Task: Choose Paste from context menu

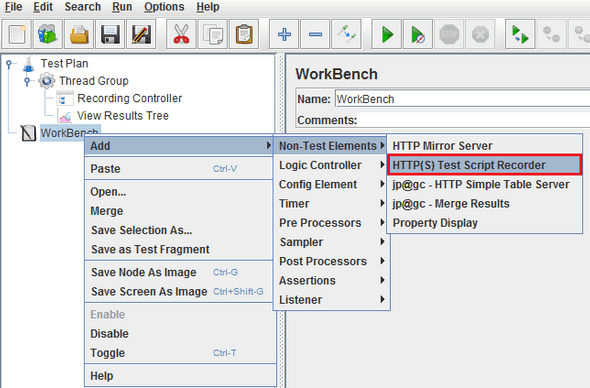Action: pyautogui.click(x=180, y=169)
